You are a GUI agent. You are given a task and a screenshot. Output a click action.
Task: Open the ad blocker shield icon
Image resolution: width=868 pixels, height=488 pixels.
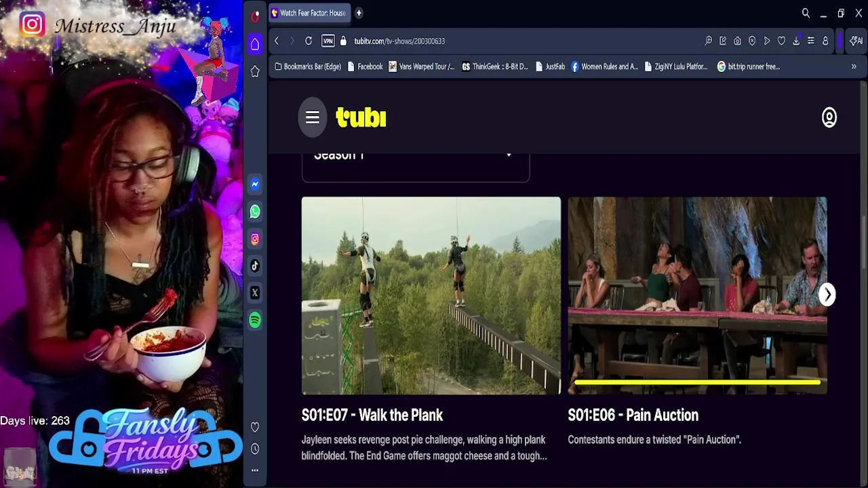pos(752,41)
